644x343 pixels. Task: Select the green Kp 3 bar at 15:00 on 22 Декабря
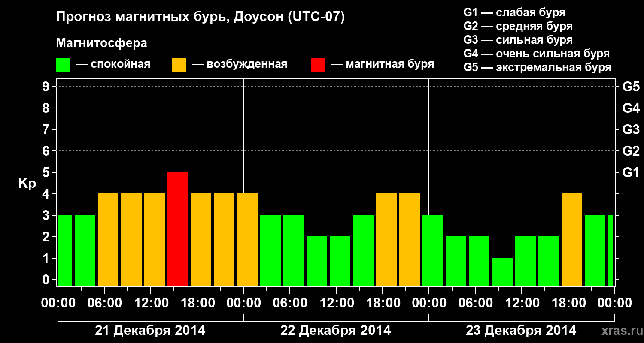363,250
